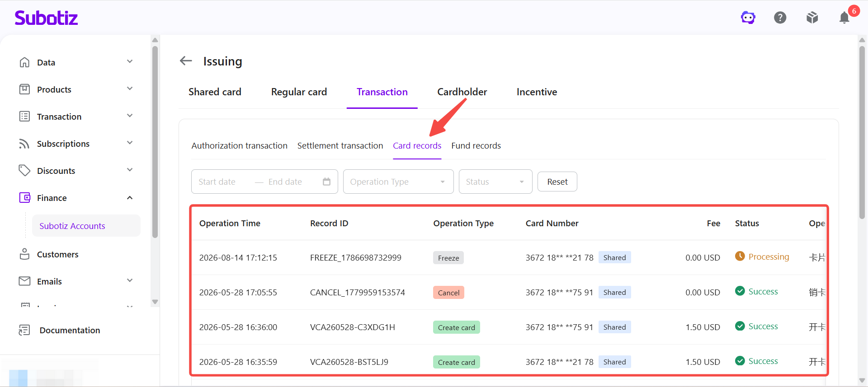Viewport: 868px width, 387px height.
Task: Switch to the Cardholder tab
Action: pos(462,92)
